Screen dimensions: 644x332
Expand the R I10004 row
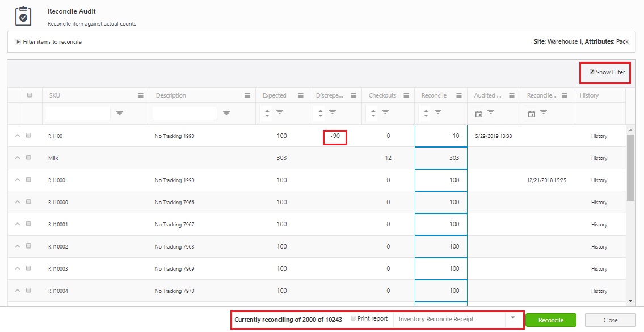tap(18, 291)
